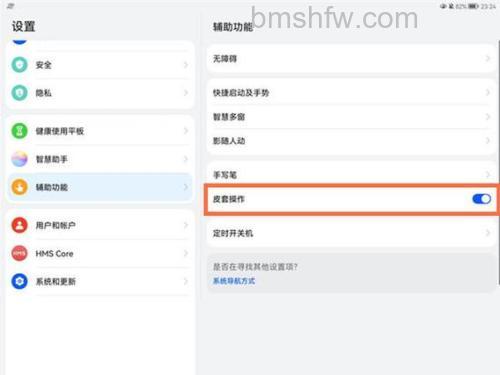Tap the red 用户和帐户 person icon
Screen dimensions: 500x375
(20, 225)
